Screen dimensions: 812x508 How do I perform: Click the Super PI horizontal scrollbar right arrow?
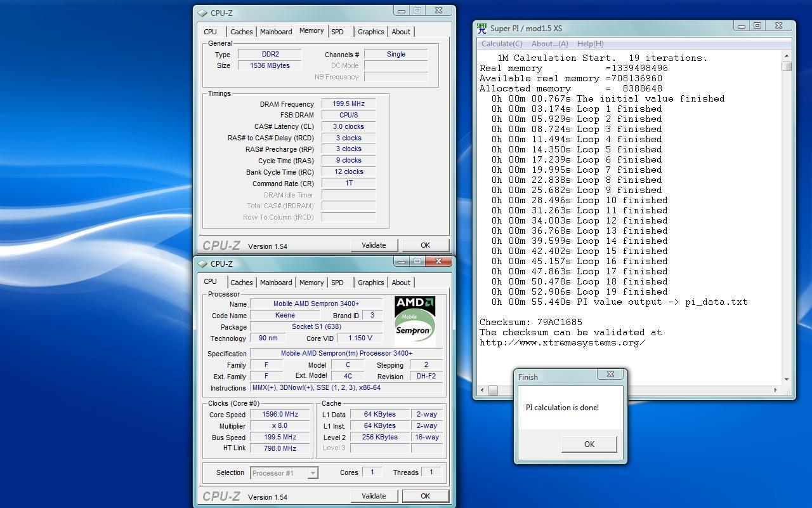775,390
